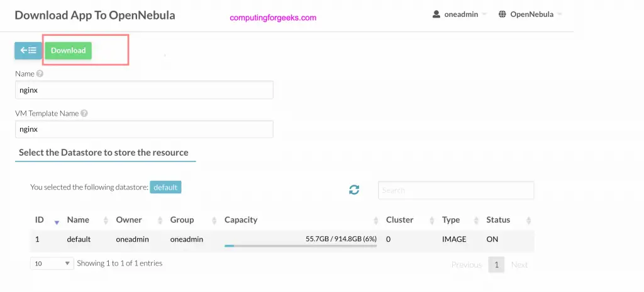Open the oneadmin user menu
Image resolution: width=644 pixels, height=292 pixels.
coord(460,14)
